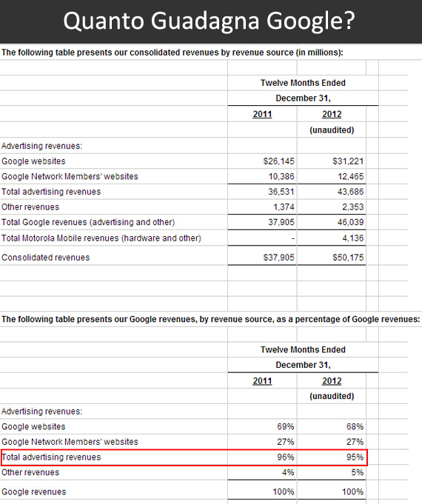422x504 pixels.
Task: Click "Google websites" label in the percentage table
Action: point(33,426)
